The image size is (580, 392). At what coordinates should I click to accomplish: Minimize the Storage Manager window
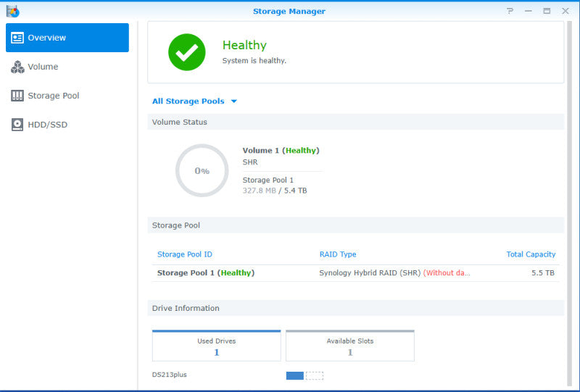coord(529,11)
